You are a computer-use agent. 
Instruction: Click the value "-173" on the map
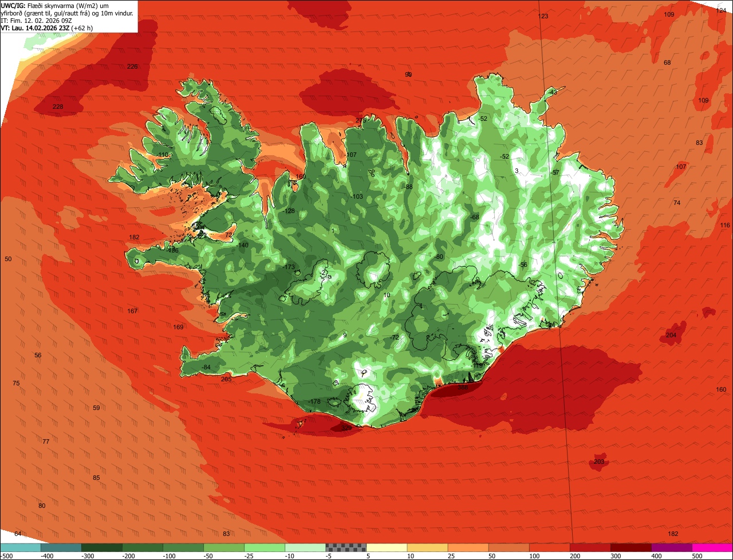coord(288,267)
